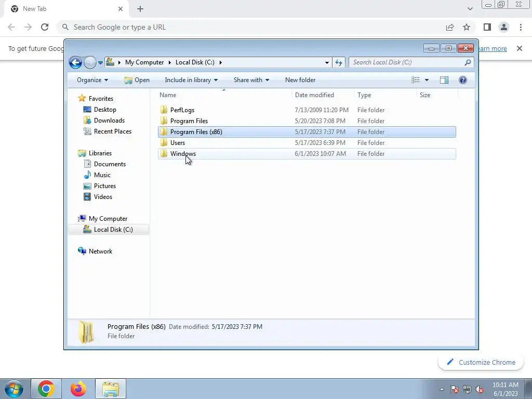Screen dimensions: 532x399
Task: Select Local Disk (C:) in navigation pane
Action: point(109,230)
